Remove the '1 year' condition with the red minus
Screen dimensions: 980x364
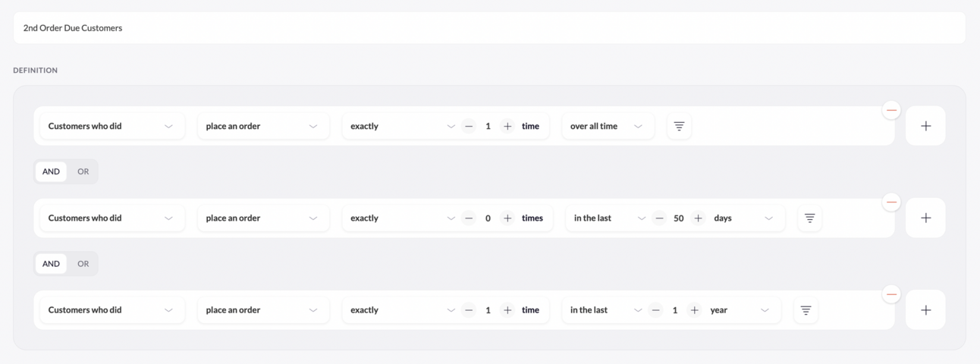[x=891, y=294]
